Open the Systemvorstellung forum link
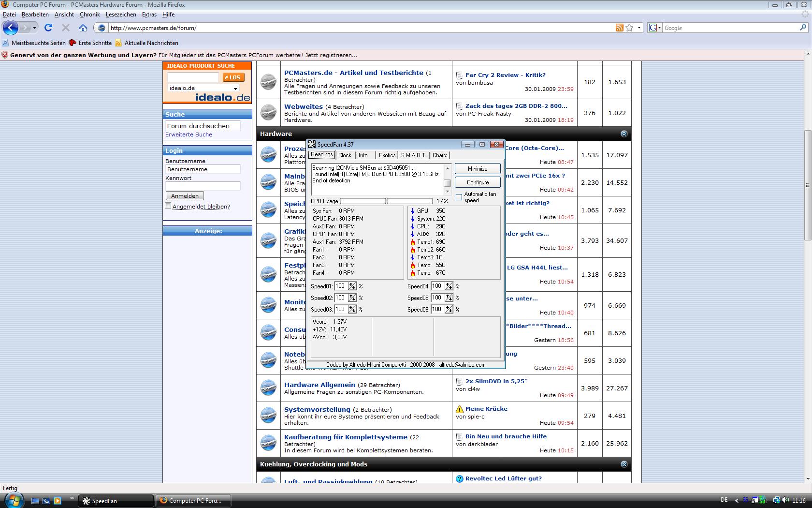The image size is (812, 508). coord(317,409)
